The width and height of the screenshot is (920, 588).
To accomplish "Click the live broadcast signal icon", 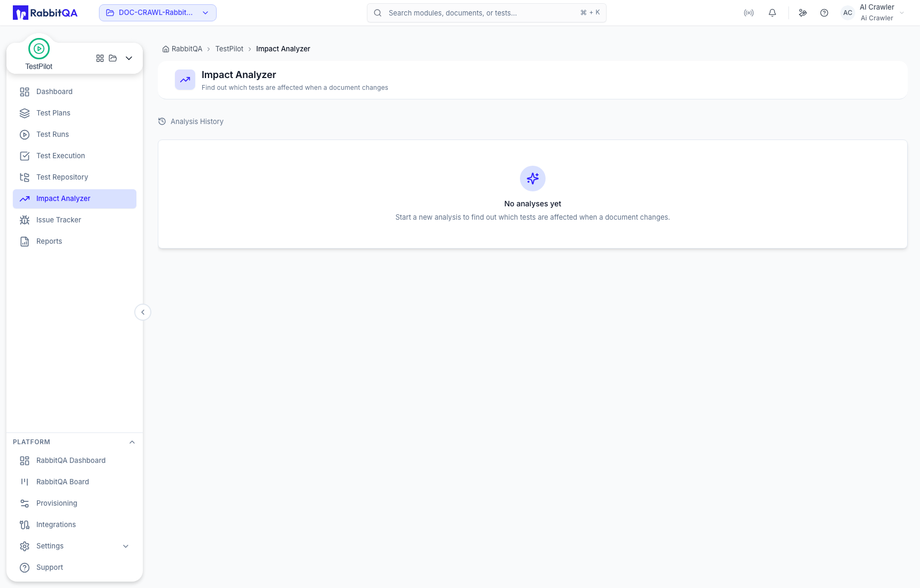I will 749,13.
